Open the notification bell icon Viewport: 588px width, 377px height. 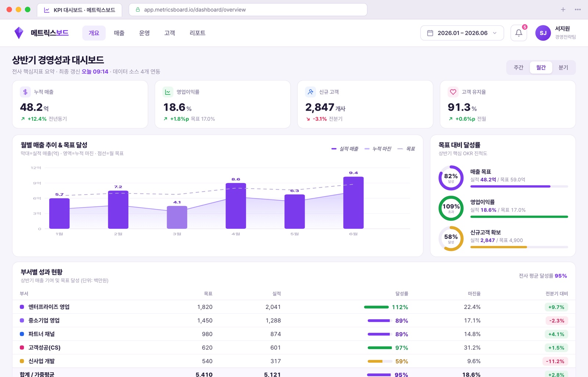pyautogui.click(x=519, y=33)
